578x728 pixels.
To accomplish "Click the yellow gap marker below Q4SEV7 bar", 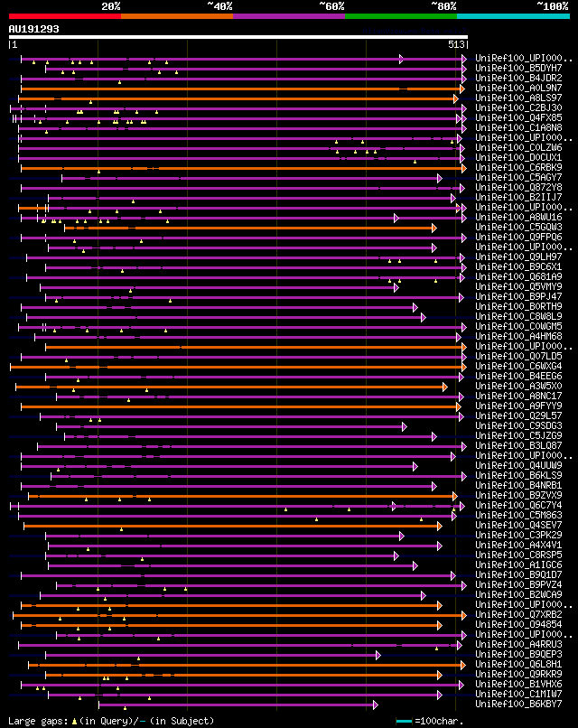I will coord(121,529).
